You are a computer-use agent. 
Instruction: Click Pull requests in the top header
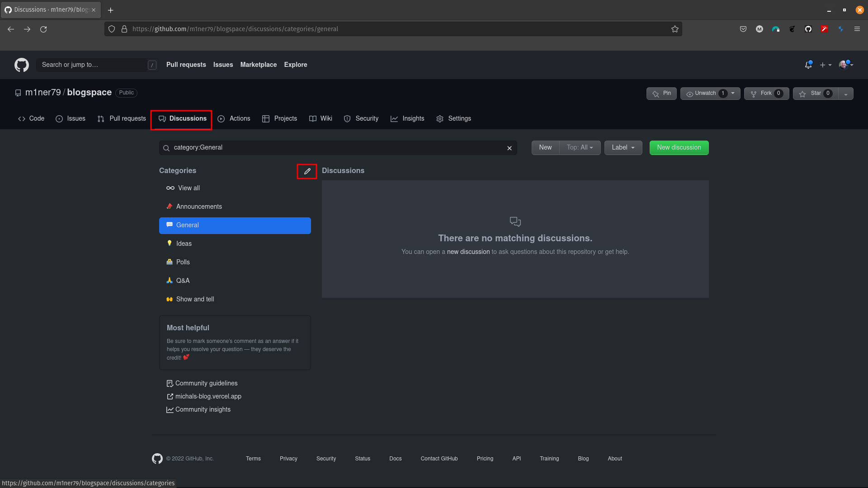click(x=186, y=65)
